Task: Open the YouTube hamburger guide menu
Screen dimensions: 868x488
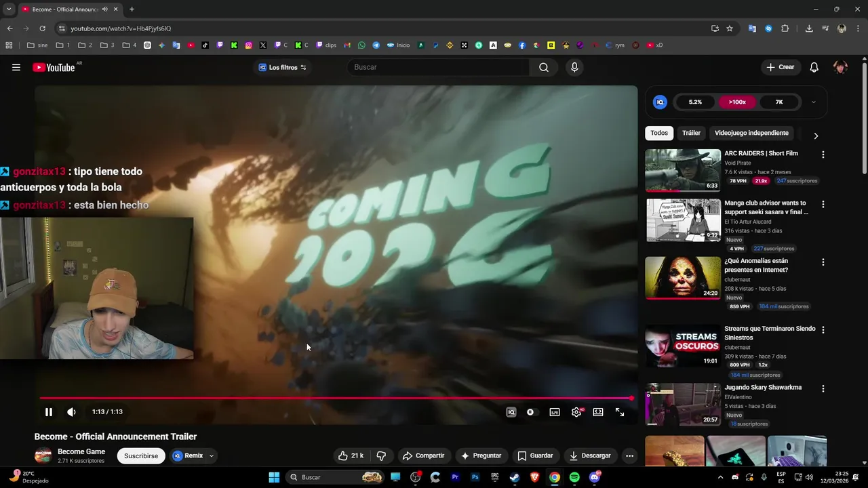Action: (x=16, y=67)
